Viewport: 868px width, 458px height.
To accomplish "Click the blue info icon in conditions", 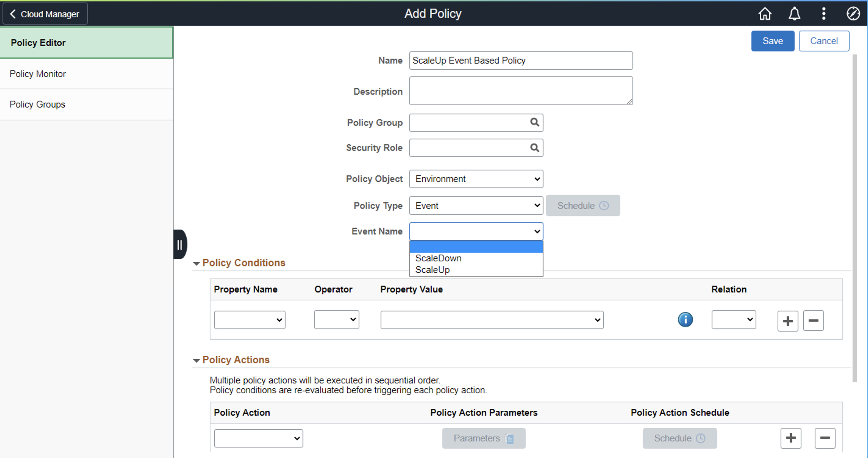I will coord(685,319).
